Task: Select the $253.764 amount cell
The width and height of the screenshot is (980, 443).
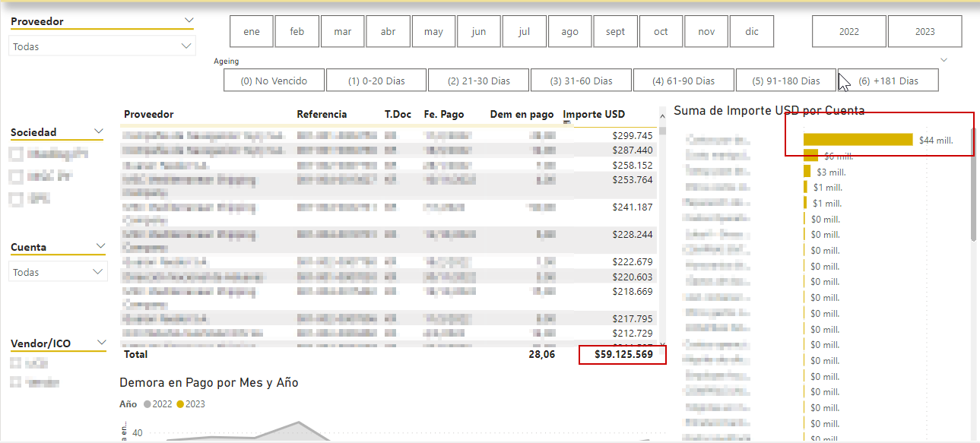Action: (x=633, y=180)
